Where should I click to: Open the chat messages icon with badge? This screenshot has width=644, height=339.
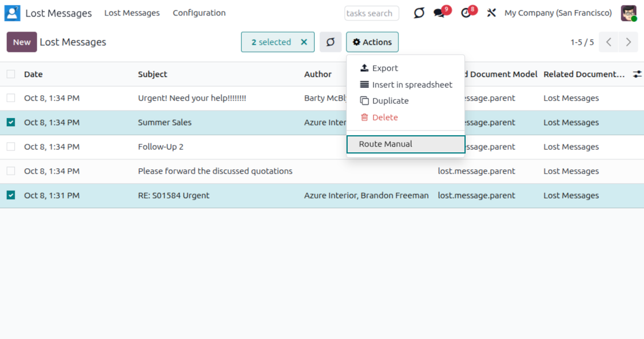pos(438,13)
